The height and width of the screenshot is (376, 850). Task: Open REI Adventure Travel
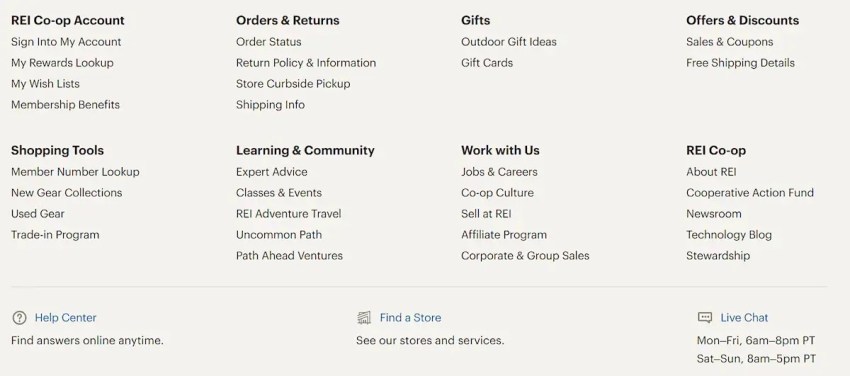[x=288, y=214]
